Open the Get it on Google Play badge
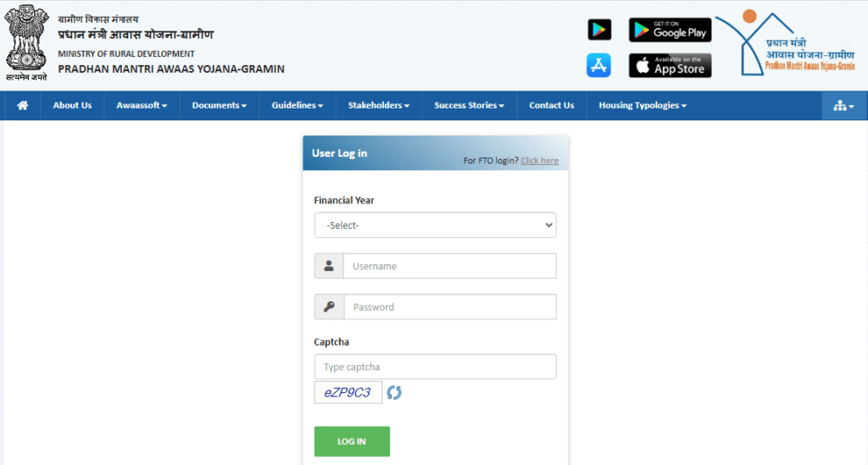The width and height of the screenshot is (868, 465). (x=670, y=30)
